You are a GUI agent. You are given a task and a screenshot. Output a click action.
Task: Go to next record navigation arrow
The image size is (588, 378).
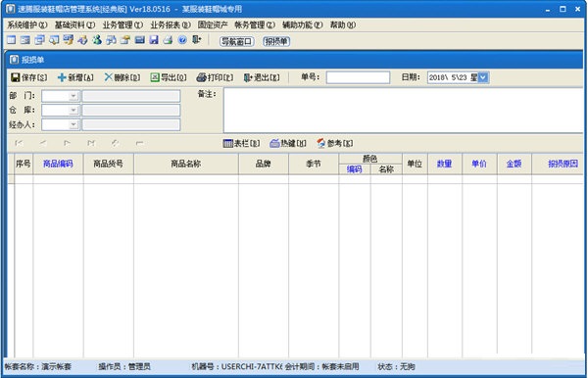(x=67, y=143)
